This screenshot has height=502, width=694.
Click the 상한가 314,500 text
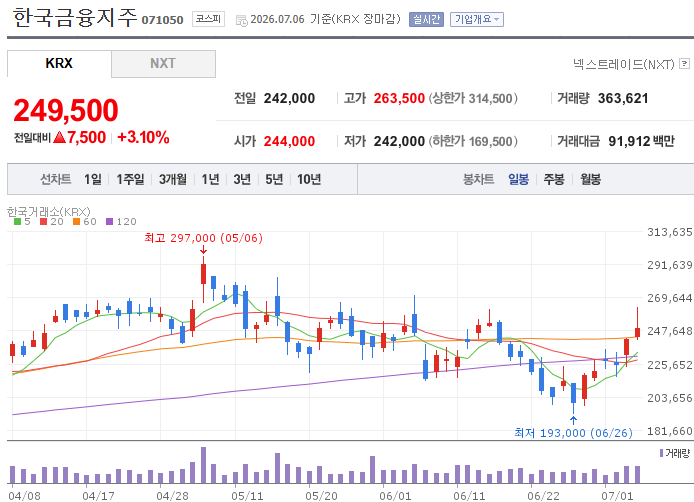coord(473,98)
